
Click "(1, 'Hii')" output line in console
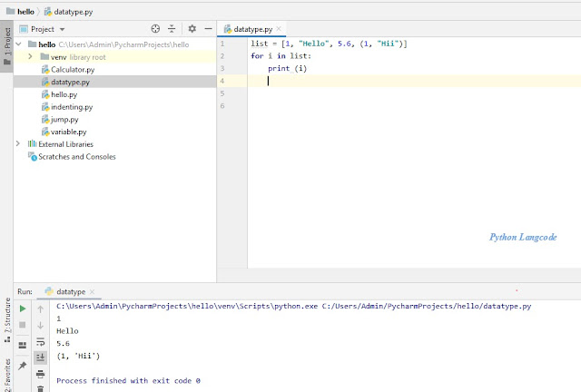pos(78,356)
